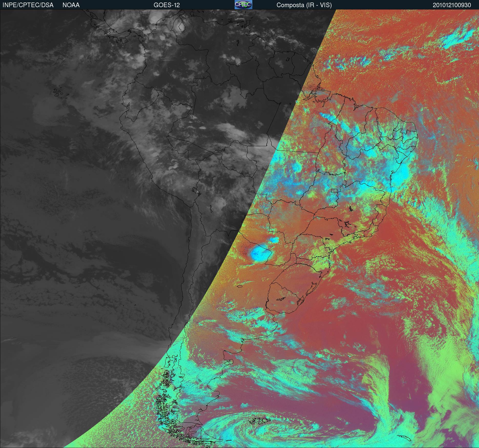Select the GOES-12 satellite label
The width and height of the screenshot is (479, 448).
pyautogui.click(x=167, y=5)
